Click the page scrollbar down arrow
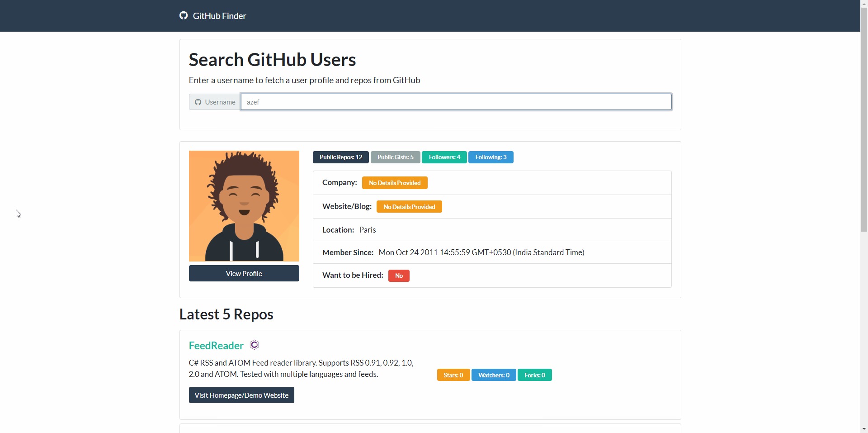 tap(864, 429)
